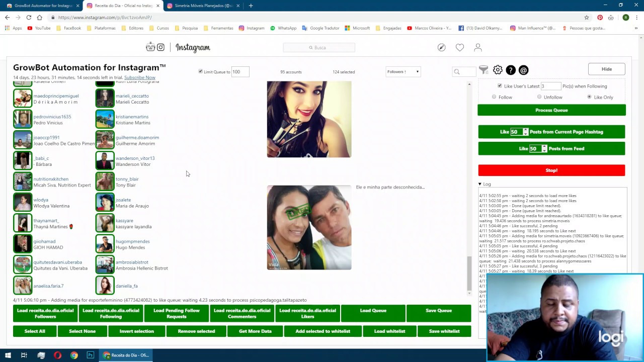The image size is (644, 362).
Task: Open Instagram bookmark in bookmarks bar
Action: click(252, 28)
